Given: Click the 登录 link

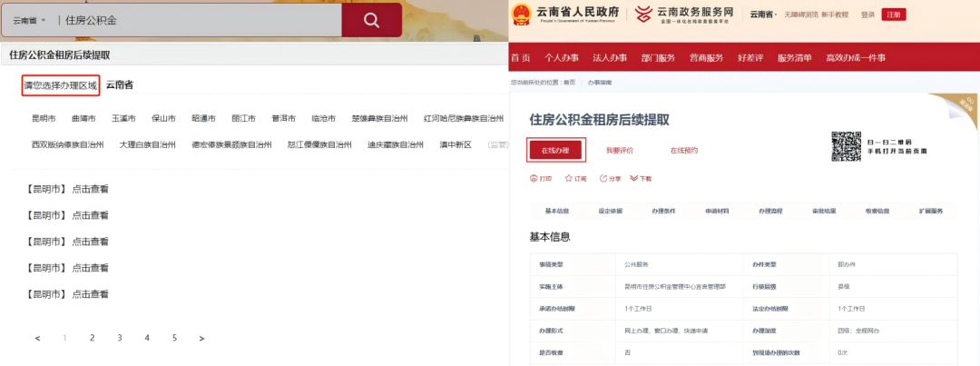Looking at the screenshot, I should click(867, 15).
